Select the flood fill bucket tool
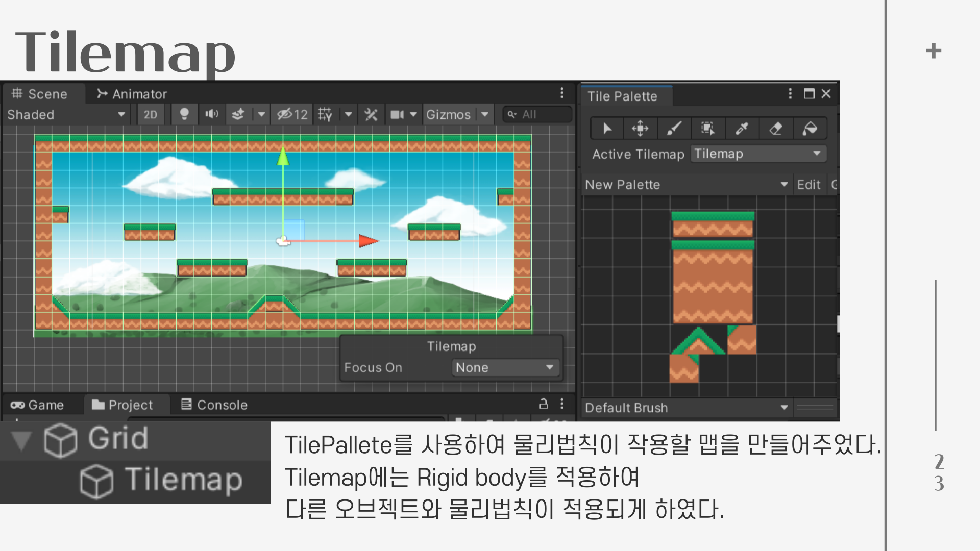 [810, 129]
